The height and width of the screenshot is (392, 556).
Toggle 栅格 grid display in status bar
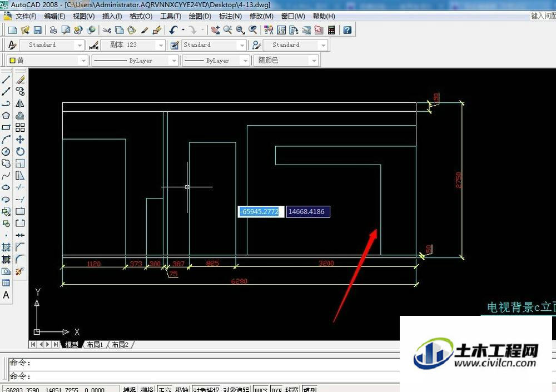[x=147, y=390]
